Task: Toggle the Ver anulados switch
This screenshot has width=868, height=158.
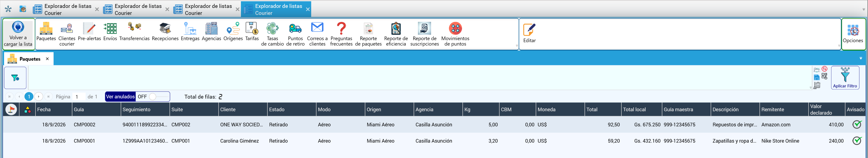Action: (153, 97)
